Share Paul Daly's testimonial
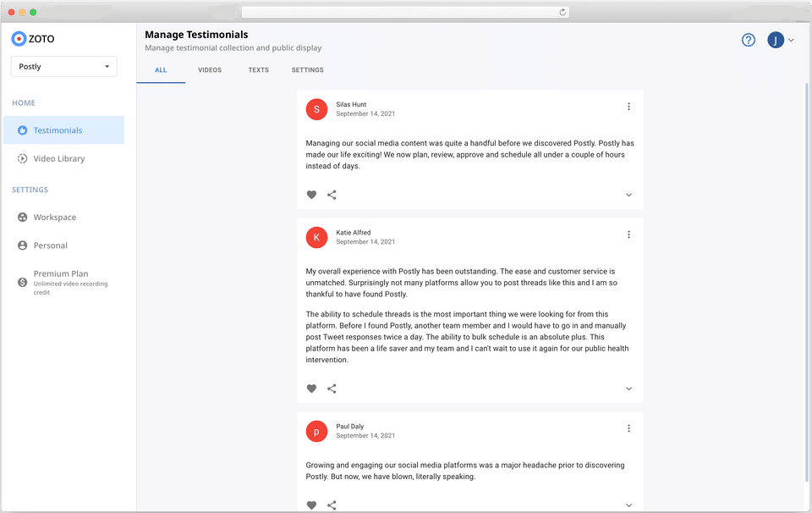This screenshot has height=513, width=812. point(332,505)
